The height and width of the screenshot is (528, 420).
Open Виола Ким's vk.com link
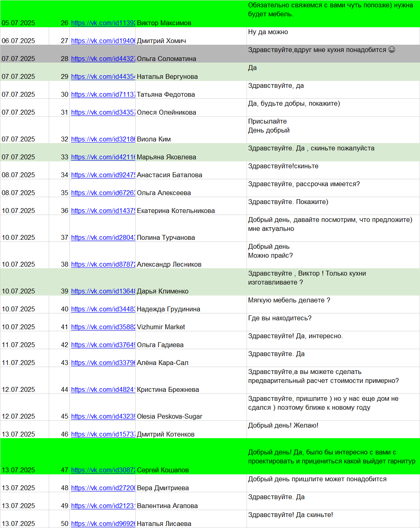tap(103, 139)
